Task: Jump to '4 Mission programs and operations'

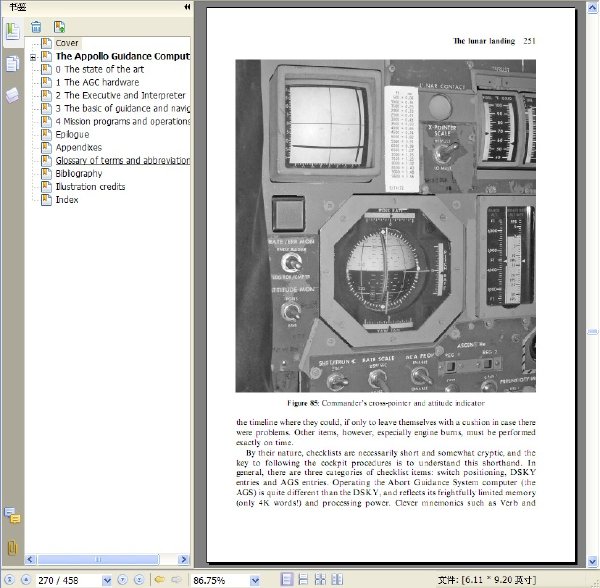Action: (122, 121)
